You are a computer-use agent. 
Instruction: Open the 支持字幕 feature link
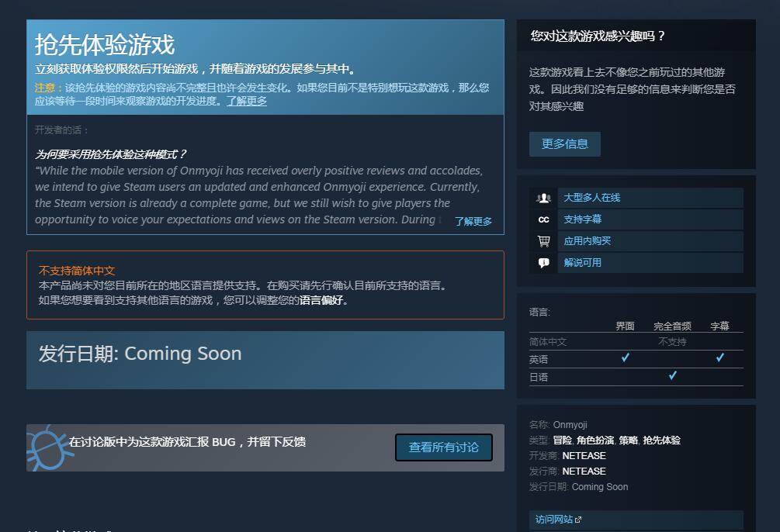coord(582,219)
